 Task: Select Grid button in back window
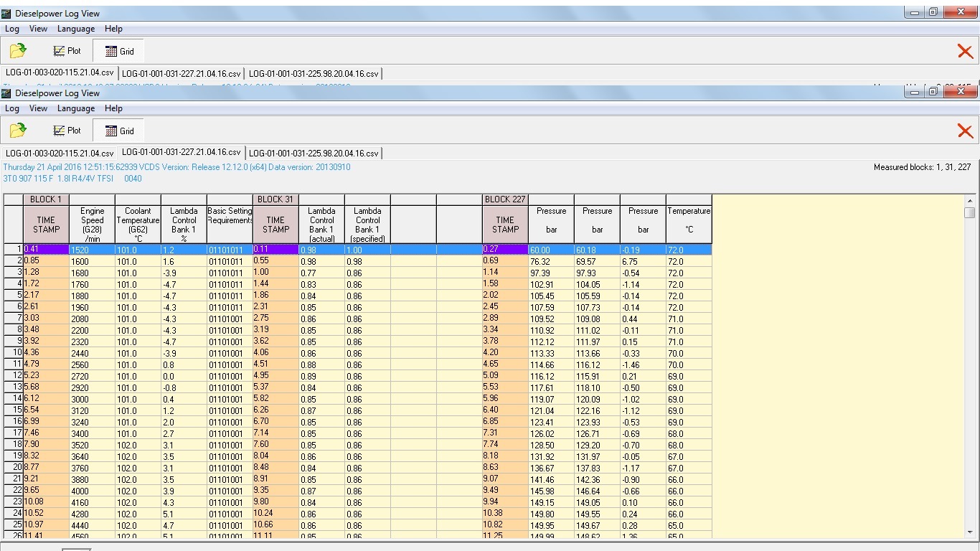click(x=119, y=51)
